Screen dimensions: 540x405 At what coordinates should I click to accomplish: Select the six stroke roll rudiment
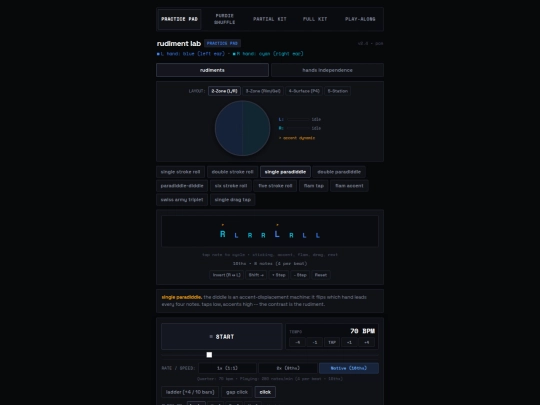tap(231, 186)
